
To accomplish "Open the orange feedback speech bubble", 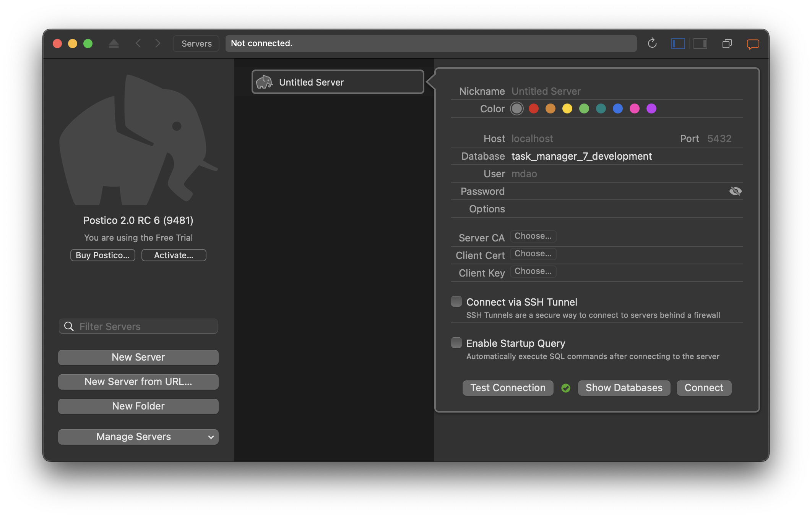I will pyautogui.click(x=753, y=44).
